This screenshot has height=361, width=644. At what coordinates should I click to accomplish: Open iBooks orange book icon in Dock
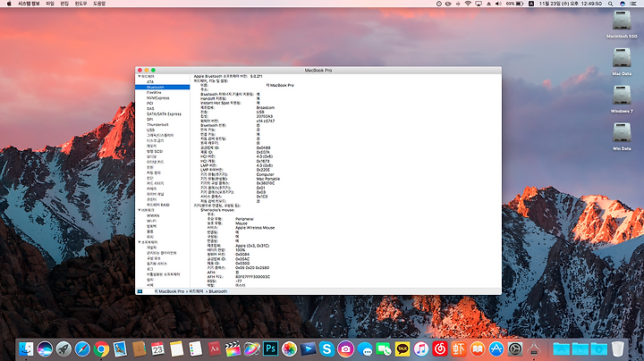[478, 349]
